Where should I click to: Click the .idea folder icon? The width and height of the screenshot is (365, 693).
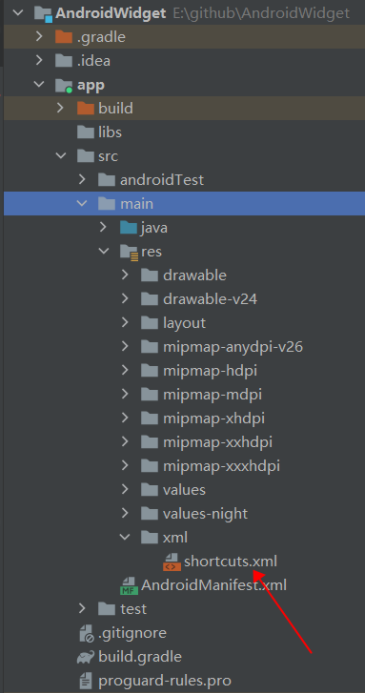(x=64, y=61)
